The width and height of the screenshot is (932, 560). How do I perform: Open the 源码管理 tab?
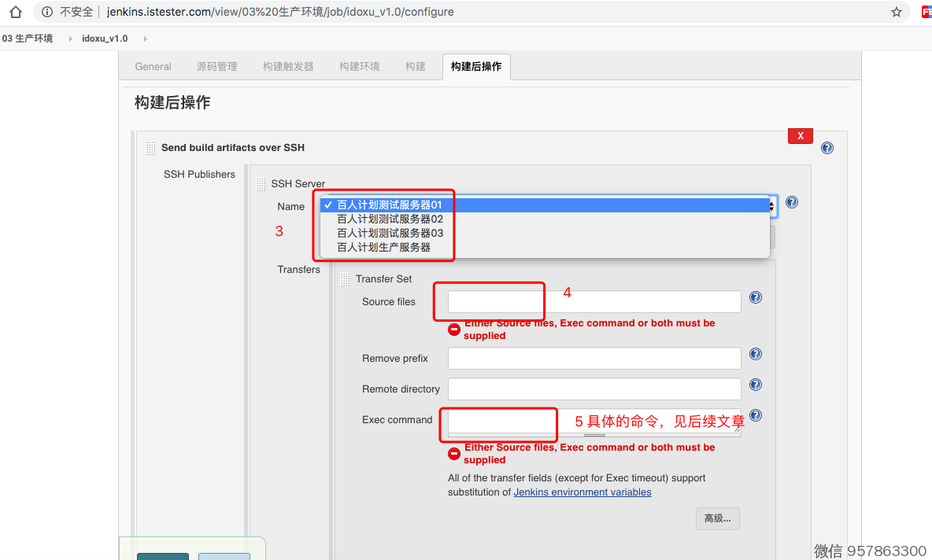(216, 67)
